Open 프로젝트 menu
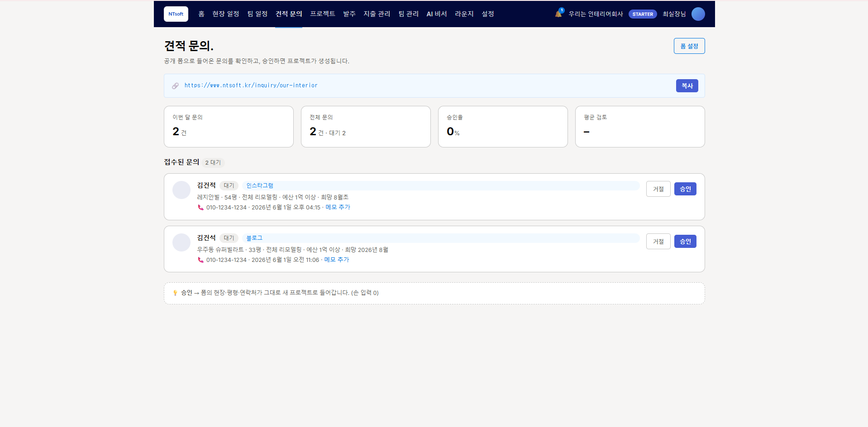 323,14
